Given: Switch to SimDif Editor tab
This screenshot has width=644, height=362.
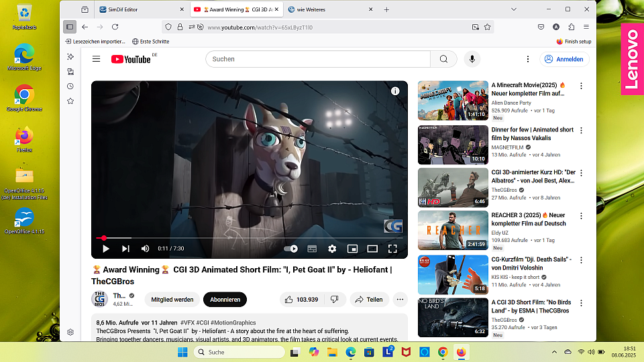Looking at the screenshot, I should point(142,9).
